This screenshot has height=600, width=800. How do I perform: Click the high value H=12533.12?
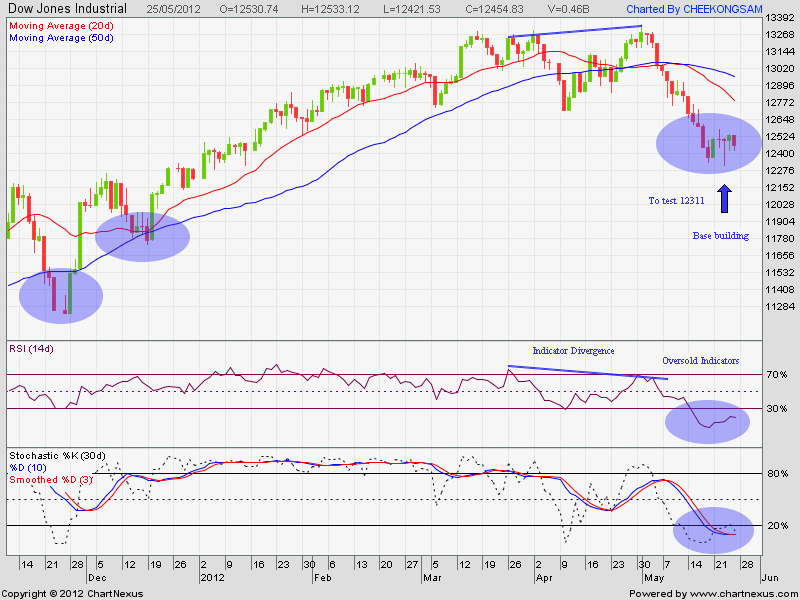(330, 9)
